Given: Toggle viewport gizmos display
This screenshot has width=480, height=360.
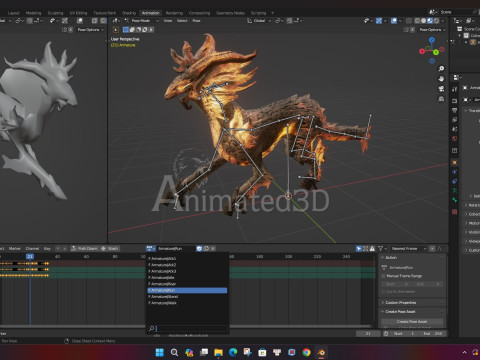Looking at the screenshot, I should point(379,21).
